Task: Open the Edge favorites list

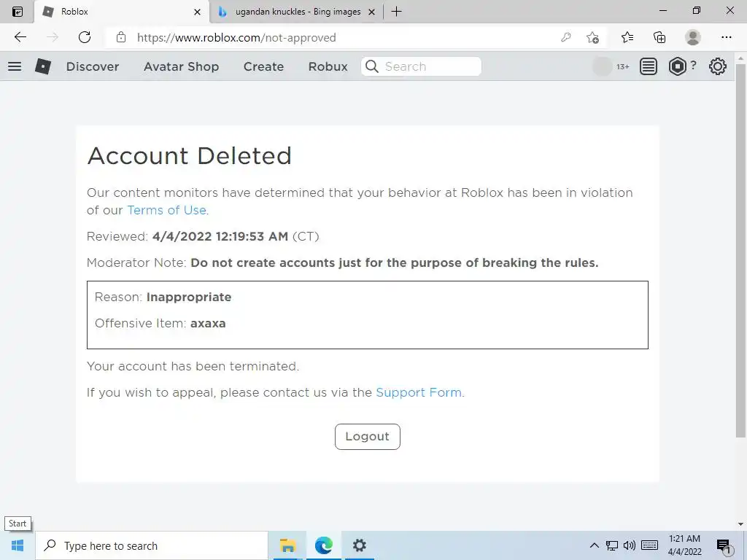Action: [x=627, y=37]
